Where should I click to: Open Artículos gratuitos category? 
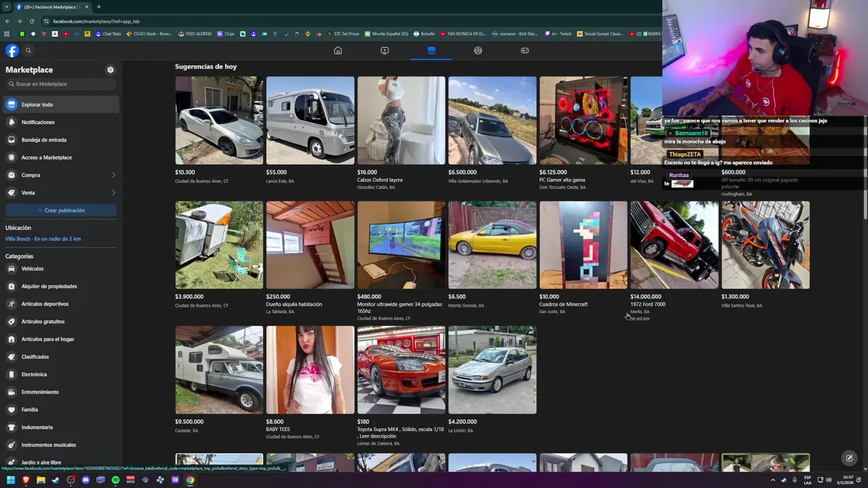pos(61,321)
